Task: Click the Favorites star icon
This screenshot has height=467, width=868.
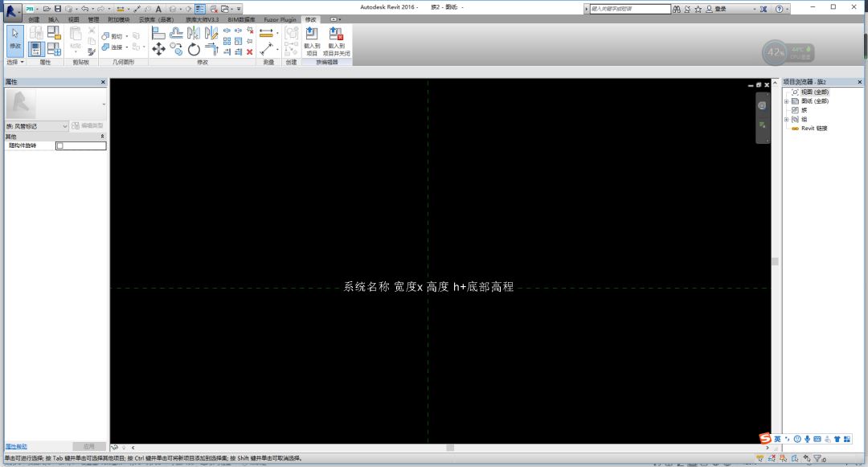Action: click(698, 9)
